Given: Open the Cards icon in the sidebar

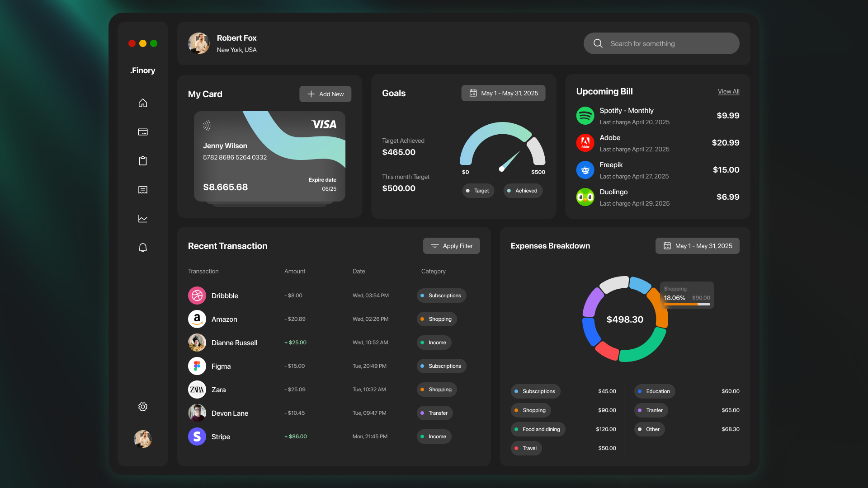Looking at the screenshot, I should click(143, 132).
